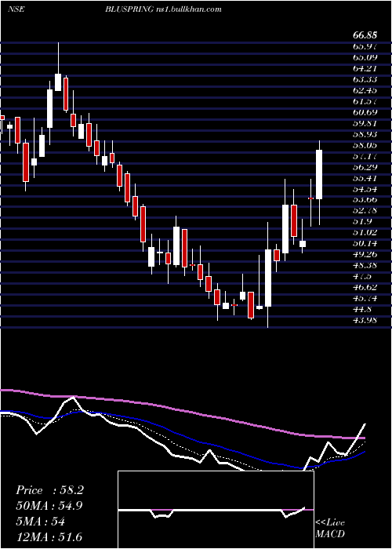The height and width of the screenshot is (549, 392).
Task: Click the 53.66 price axis label
Action: 365,200
